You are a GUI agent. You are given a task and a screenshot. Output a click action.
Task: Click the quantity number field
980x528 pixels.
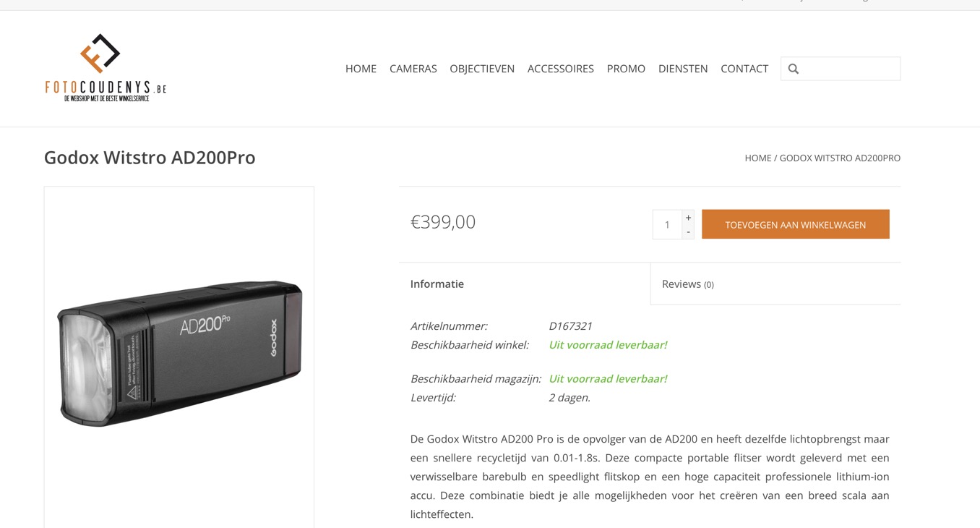click(667, 225)
